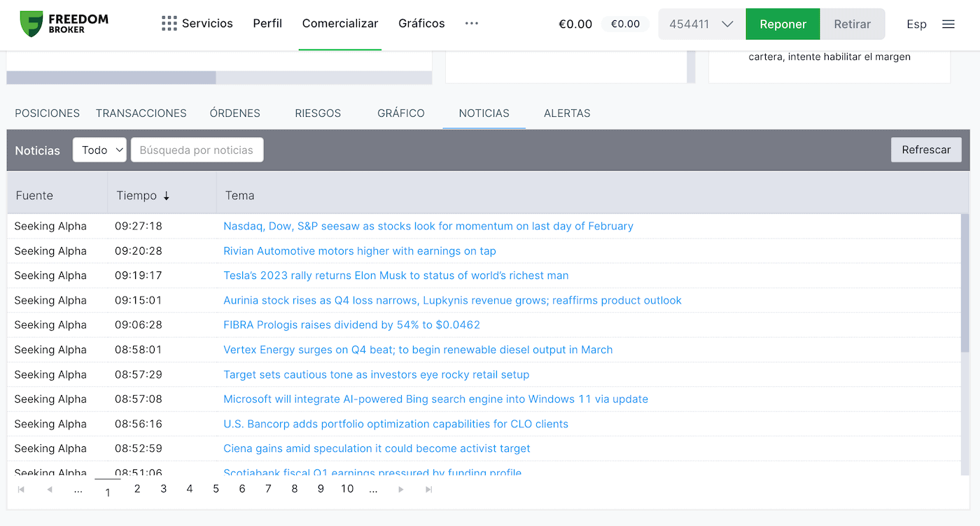This screenshot has height=526, width=980.
Task: Go to news page 9
Action: 321,489
